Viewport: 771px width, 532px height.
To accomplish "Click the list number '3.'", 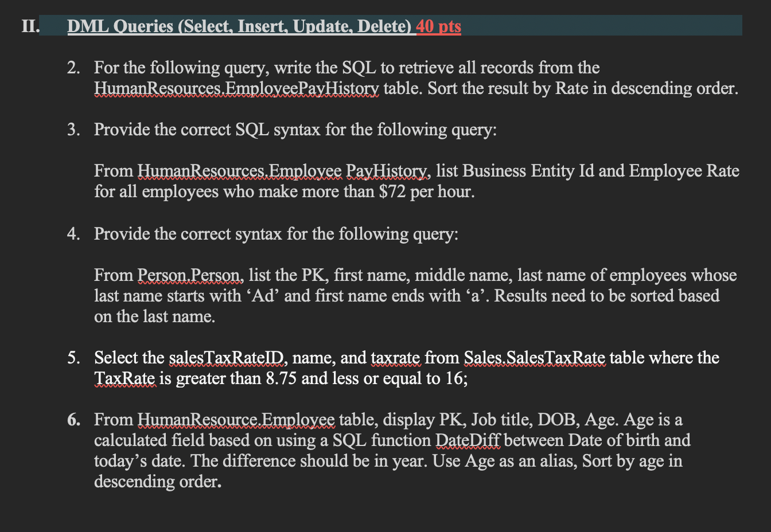I will [73, 130].
